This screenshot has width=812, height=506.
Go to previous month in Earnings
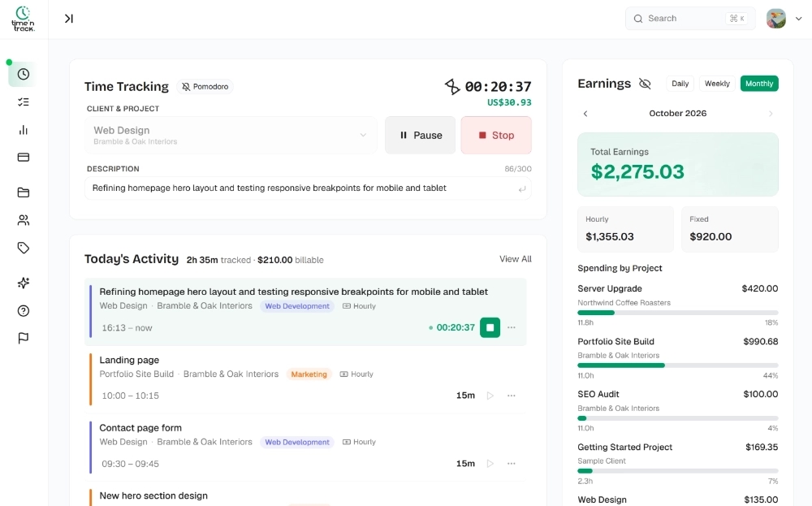[x=585, y=114]
